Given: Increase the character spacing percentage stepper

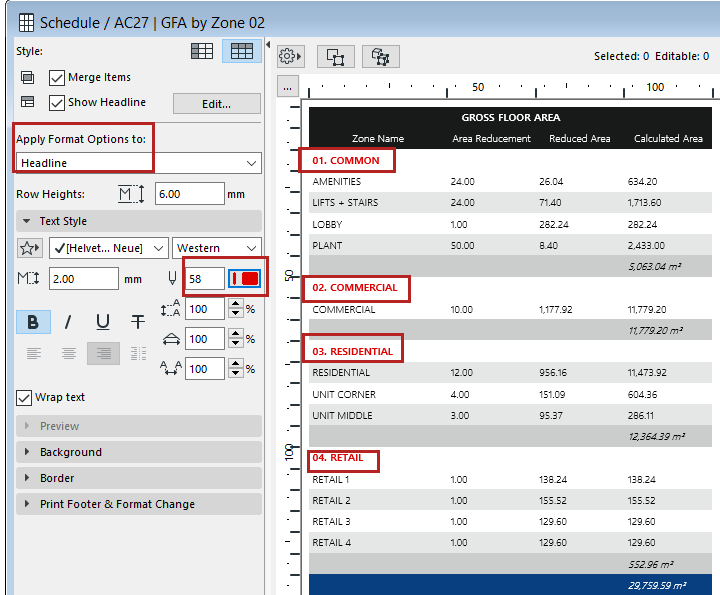Looking at the screenshot, I should click(236, 364).
